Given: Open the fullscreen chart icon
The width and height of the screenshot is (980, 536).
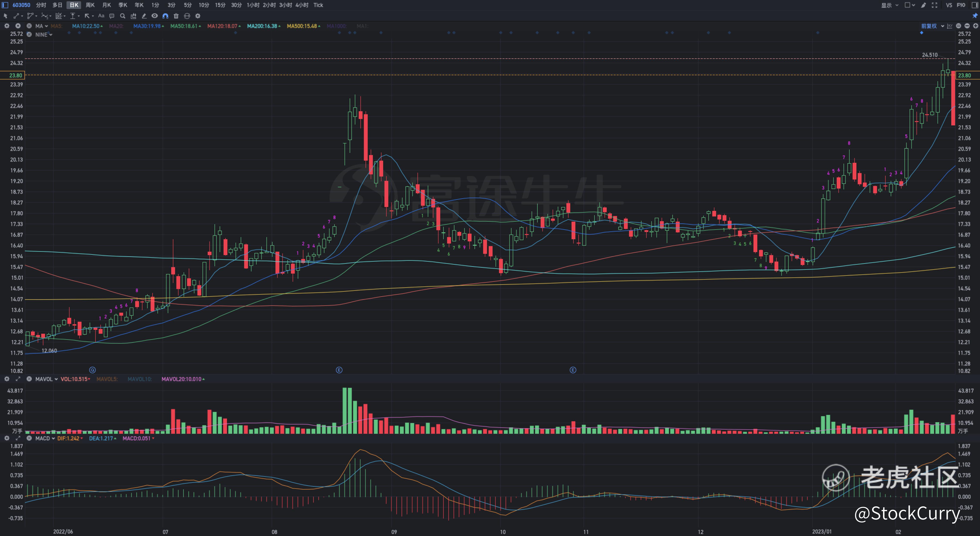Looking at the screenshot, I should click(x=934, y=5).
